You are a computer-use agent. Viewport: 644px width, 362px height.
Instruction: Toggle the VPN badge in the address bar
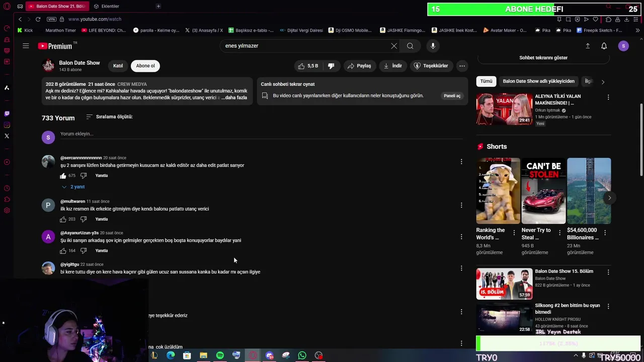pyautogui.click(x=51, y=19)
